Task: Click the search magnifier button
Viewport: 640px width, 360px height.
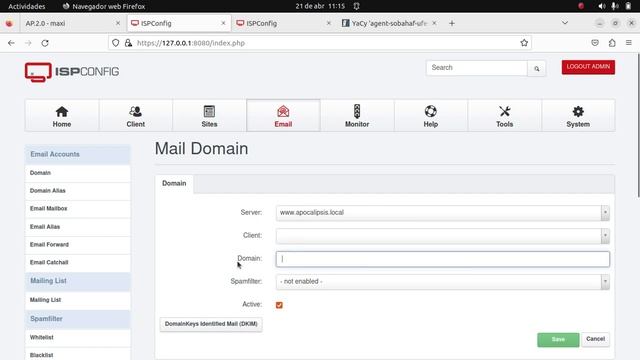Action: click(537, 69)
